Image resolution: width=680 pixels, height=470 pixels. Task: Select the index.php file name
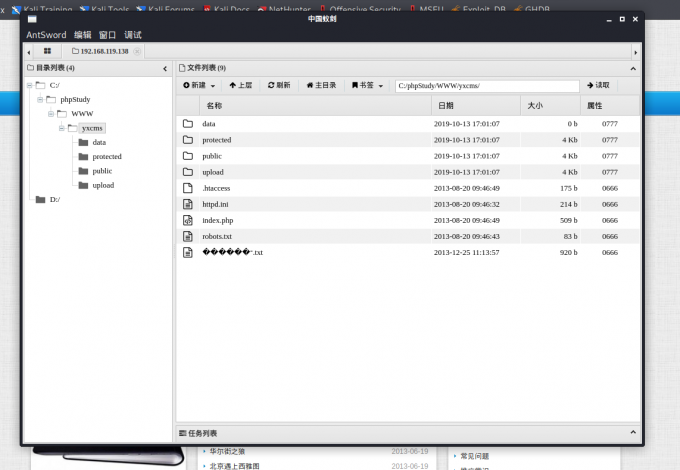pyautogui.click(x=218, y=220)
